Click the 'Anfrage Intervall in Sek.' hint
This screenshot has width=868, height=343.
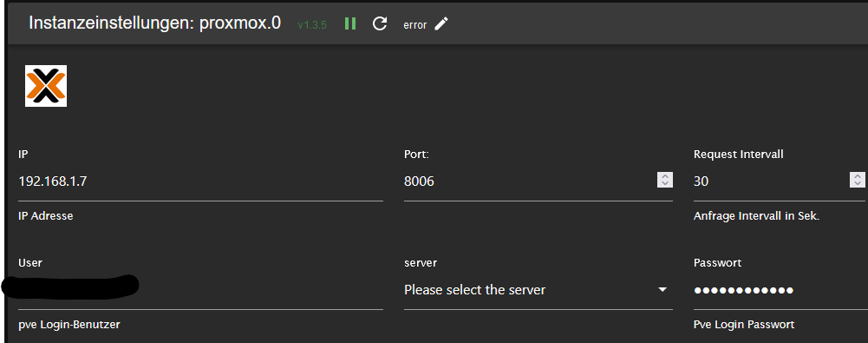click(756, 216)
